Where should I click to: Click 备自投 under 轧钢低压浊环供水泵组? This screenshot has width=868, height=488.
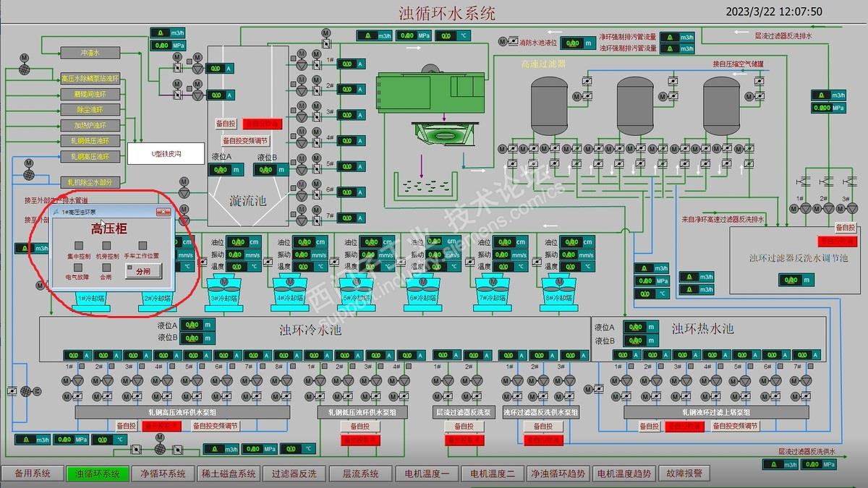(x=360, y=427)
